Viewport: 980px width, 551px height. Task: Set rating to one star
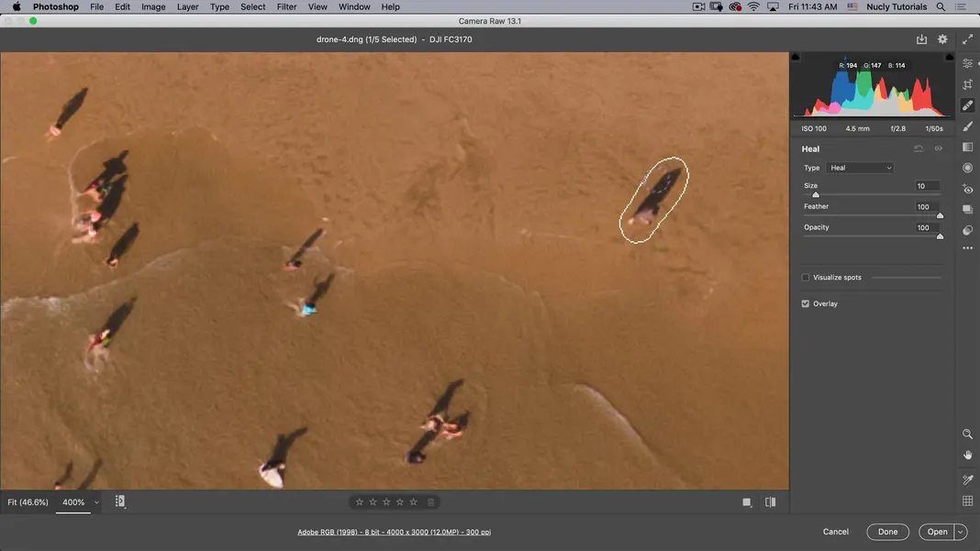360,501
